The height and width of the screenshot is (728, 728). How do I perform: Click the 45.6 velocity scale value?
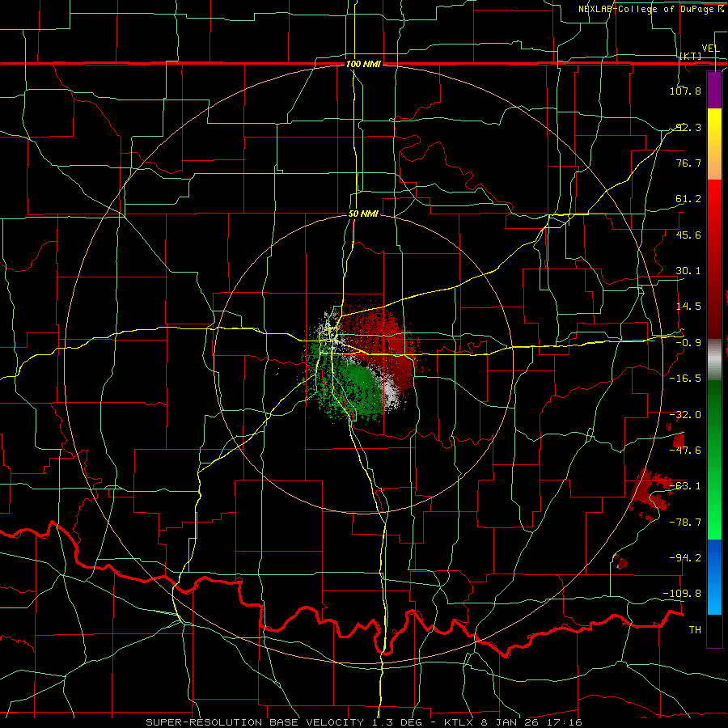point(688,235)
